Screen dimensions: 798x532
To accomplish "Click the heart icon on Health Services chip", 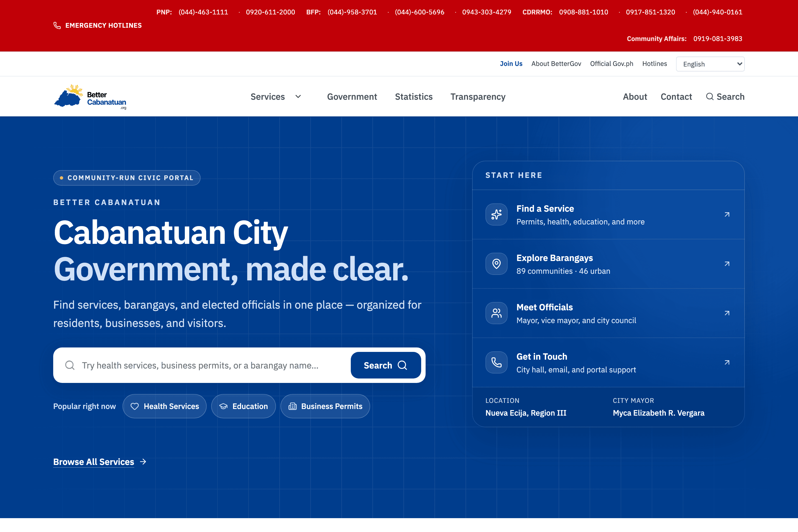I will (x=135, y=406).
